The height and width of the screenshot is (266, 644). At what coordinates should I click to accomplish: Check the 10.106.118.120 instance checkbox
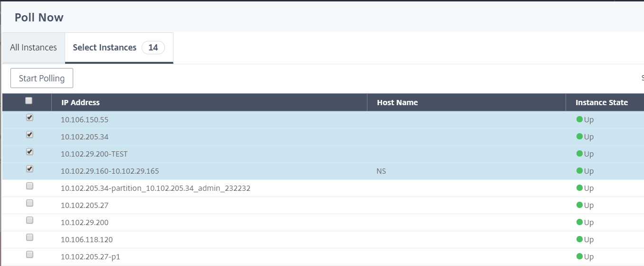coord(29,237)
